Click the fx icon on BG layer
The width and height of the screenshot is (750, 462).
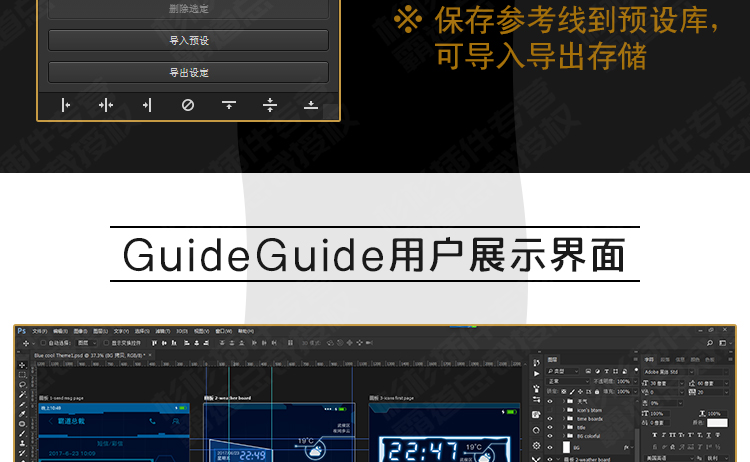pos(626,447)
